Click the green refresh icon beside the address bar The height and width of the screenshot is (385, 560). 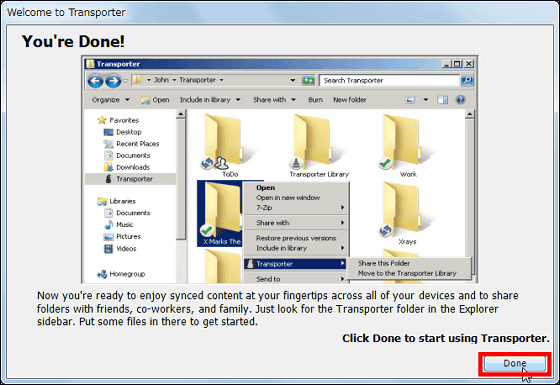tap(308, 80)
